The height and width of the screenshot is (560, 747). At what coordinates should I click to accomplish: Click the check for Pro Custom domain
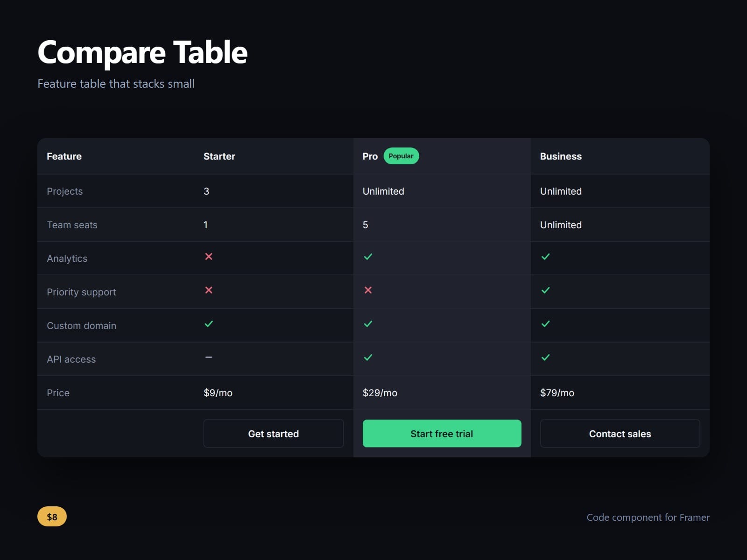368,324
